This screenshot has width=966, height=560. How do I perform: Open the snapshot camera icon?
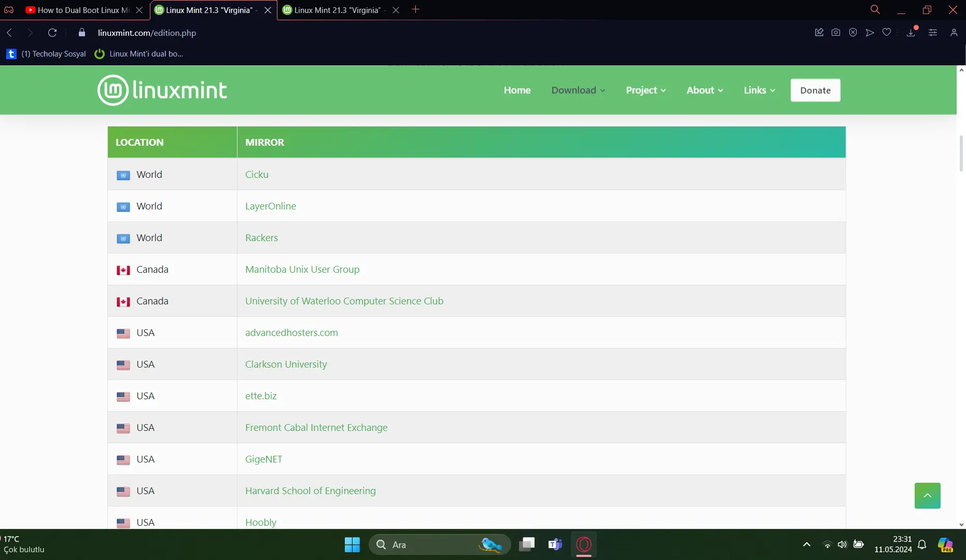836,33
